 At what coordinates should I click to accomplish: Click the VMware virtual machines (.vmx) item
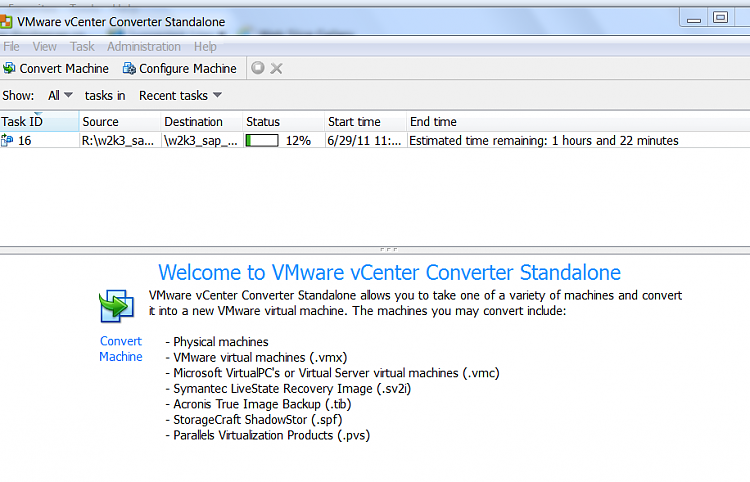[256, 358]
